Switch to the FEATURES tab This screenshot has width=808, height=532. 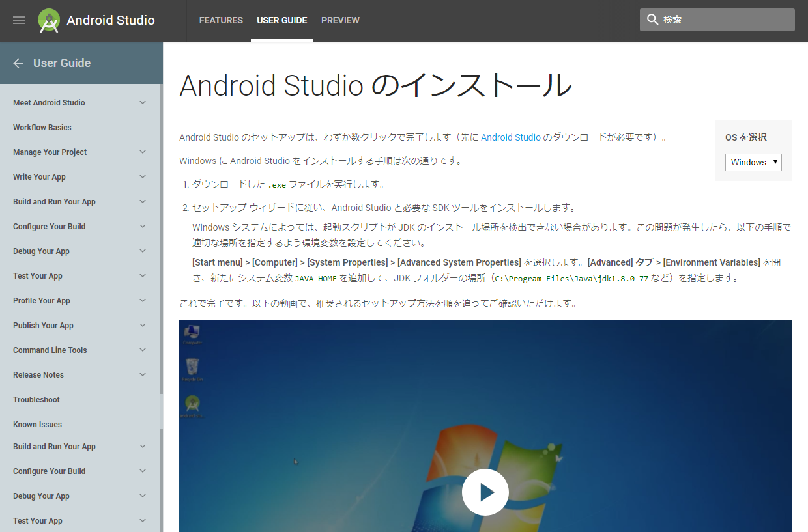(x=221, y=20)
